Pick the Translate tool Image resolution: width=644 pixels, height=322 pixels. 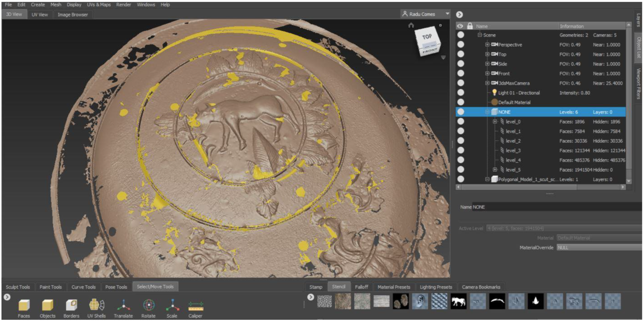point(123,305)
